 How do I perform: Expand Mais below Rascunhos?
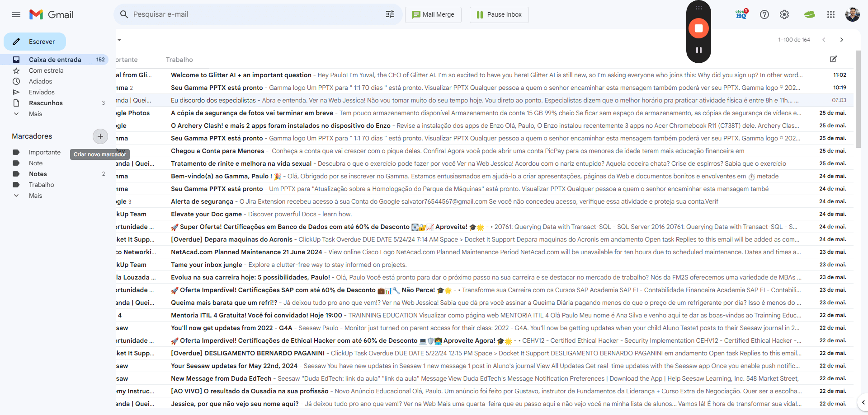[x=35, y=114]
